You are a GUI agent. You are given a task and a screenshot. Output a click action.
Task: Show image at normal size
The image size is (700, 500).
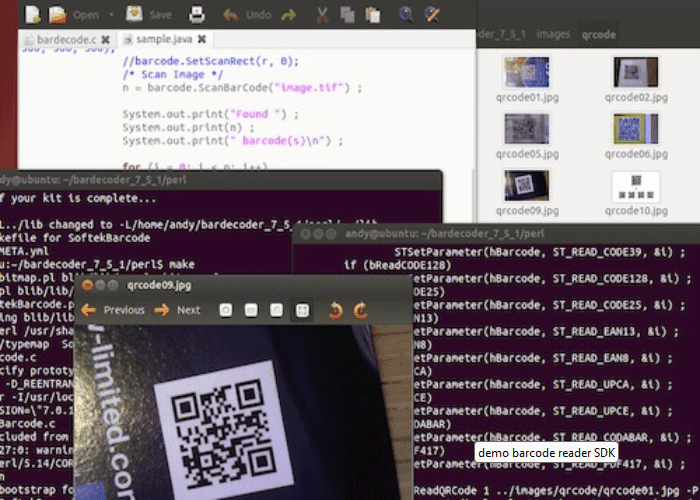pos(276,310)
